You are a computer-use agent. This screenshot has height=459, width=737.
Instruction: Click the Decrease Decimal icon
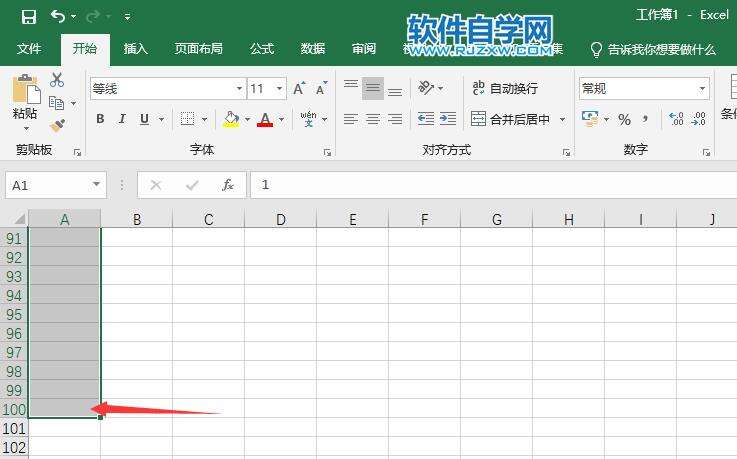coord(699,119)
